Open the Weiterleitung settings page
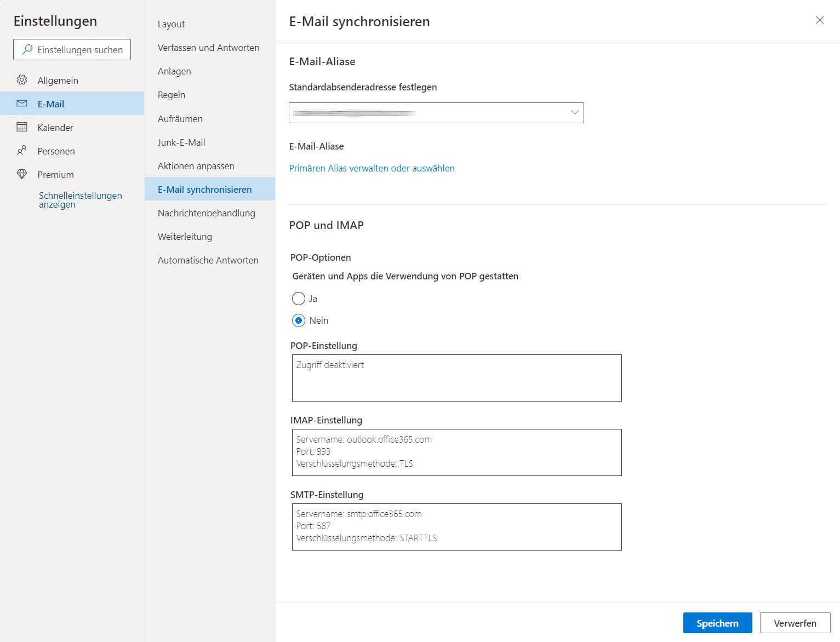This screenshot has height=642, width=840. 185,237
